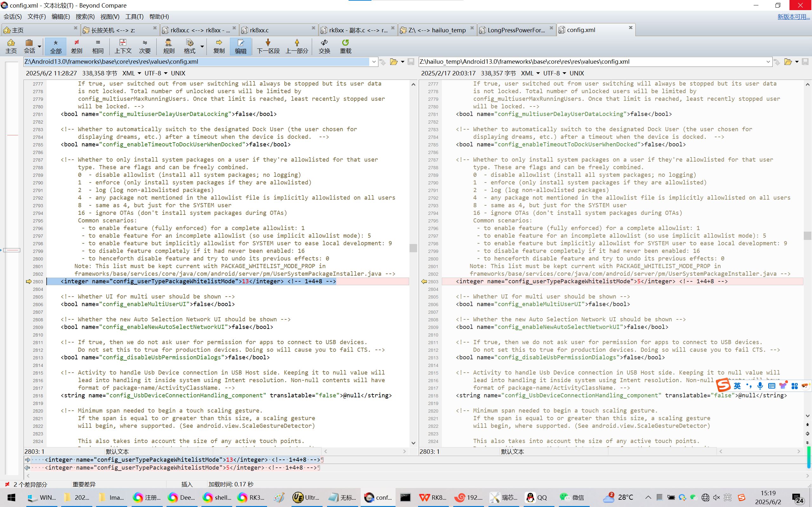812x507 pixels.
Task: Click the left pane vertical scrollbar thumb
Action: pyautogui.click(x=413, y=248)
